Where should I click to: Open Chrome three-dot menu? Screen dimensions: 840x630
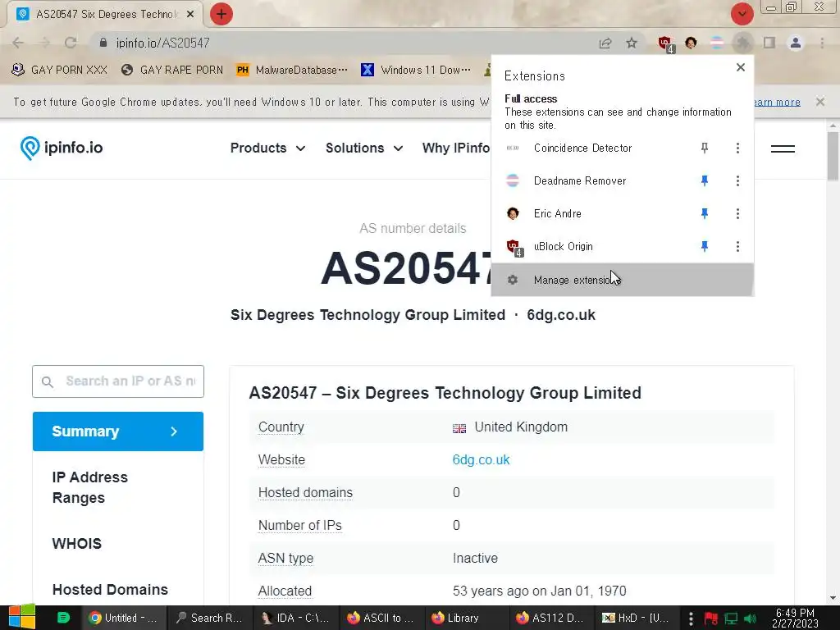coord(822,43)
